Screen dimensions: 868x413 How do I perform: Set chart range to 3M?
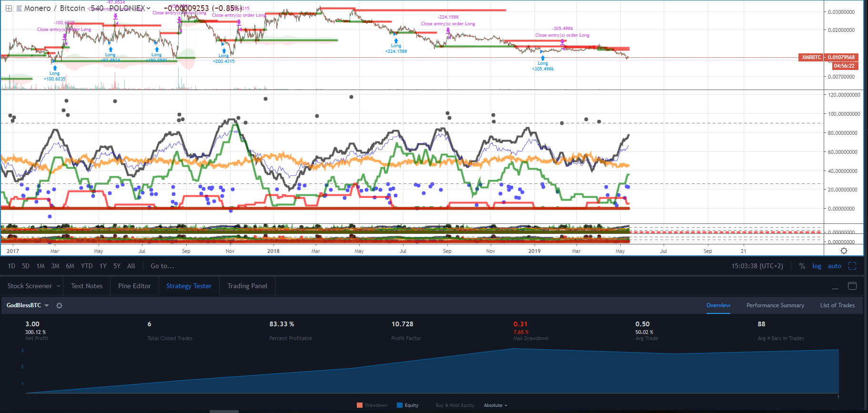55,266
